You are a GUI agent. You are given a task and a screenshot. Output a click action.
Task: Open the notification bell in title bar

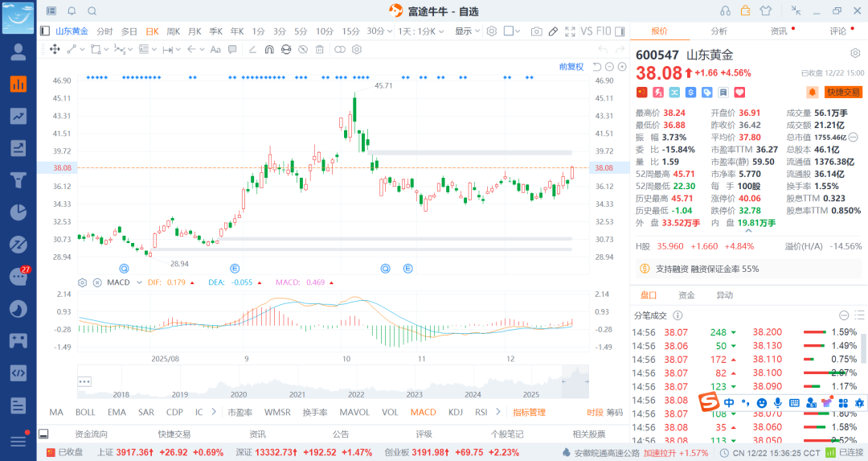coord(72,11)
